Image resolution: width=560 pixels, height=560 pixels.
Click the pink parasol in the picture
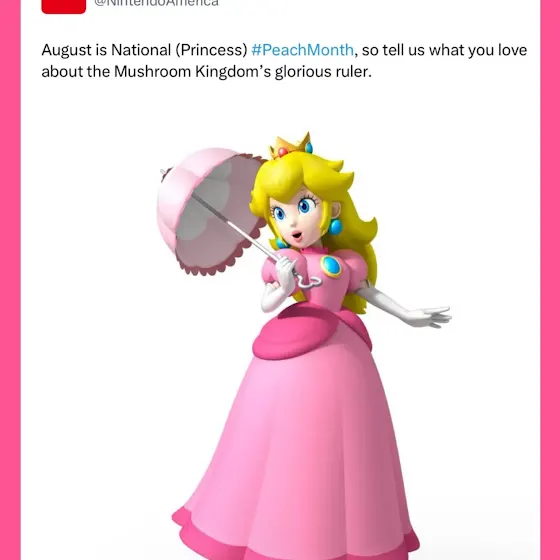[x=211, y=211]
